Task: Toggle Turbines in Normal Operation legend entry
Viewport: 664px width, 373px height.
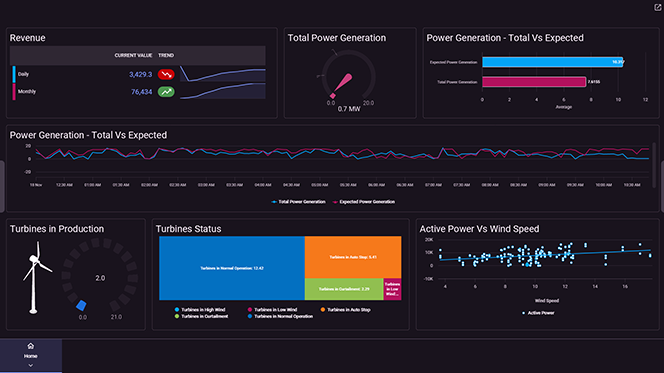Action: (x=280, y=316)
